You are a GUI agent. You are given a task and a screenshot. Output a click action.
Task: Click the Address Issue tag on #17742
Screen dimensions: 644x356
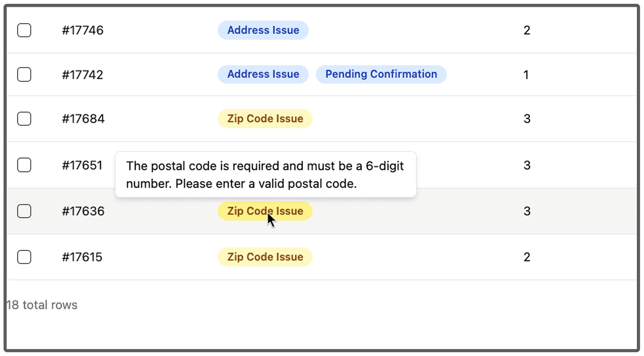pyautogui.click(x=263, y=74)
